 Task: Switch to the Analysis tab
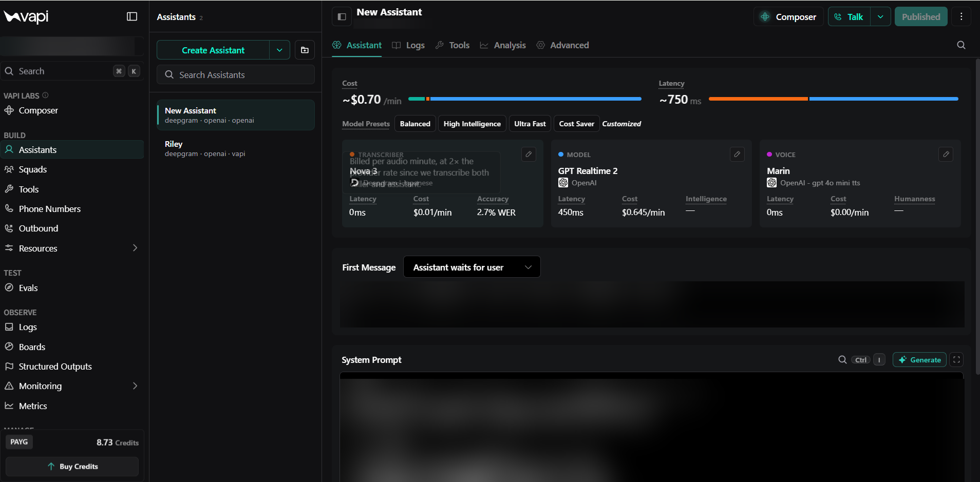pos(503,45)
